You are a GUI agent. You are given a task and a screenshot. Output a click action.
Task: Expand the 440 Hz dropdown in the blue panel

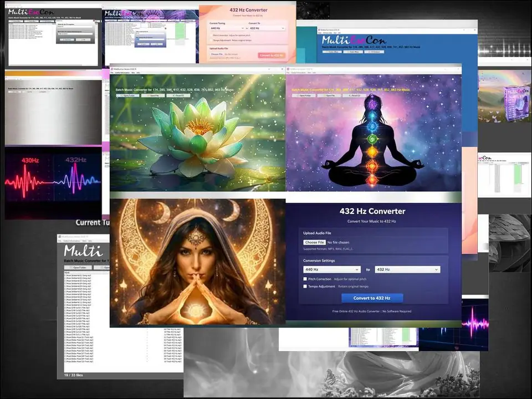tap(332, 269)
